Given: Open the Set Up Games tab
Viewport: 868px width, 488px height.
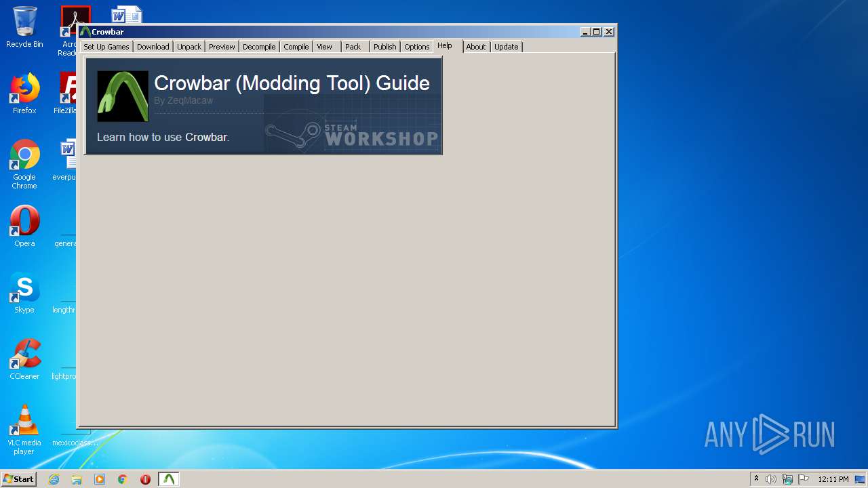Looking at the screenshot, I should tap(106, 47).
